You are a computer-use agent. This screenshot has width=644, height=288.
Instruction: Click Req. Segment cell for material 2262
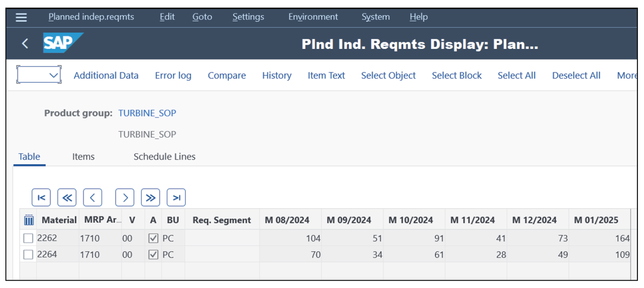[223, 238]
